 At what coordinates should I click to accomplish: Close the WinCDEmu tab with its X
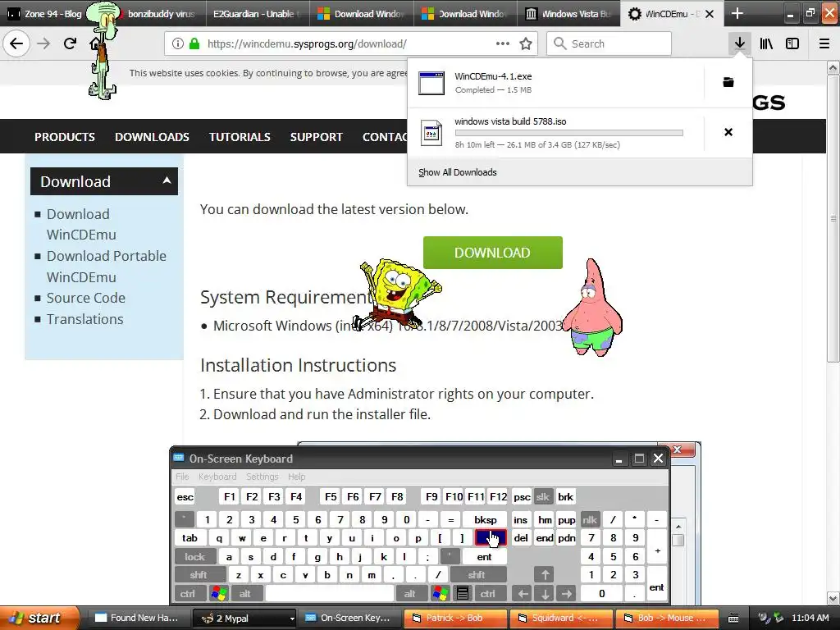pos(710,14)
